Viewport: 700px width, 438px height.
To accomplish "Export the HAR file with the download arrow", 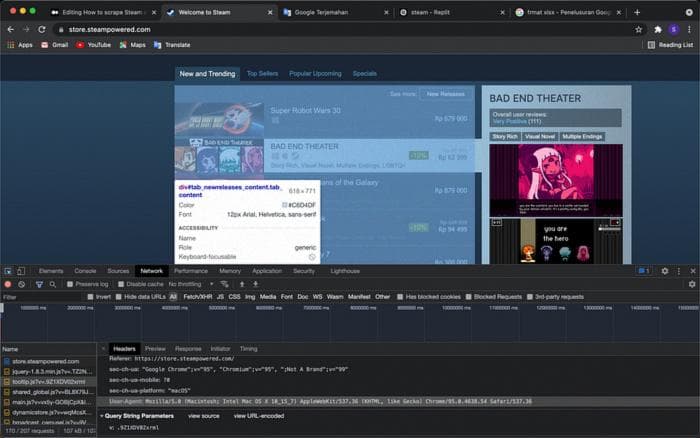I will coord(255,284).
